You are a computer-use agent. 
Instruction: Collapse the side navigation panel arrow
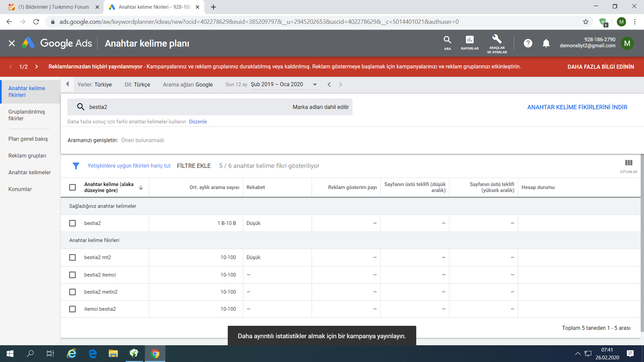pyautogui.click(x=67, y=84)
